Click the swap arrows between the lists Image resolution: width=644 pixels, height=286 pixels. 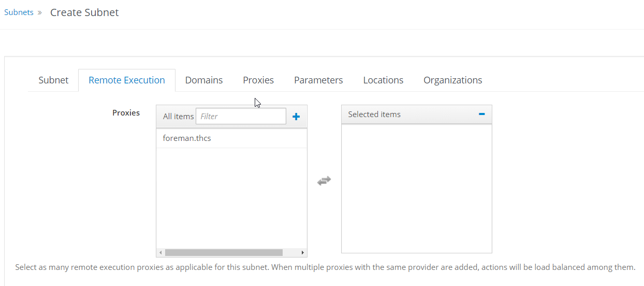coord(324,181)
